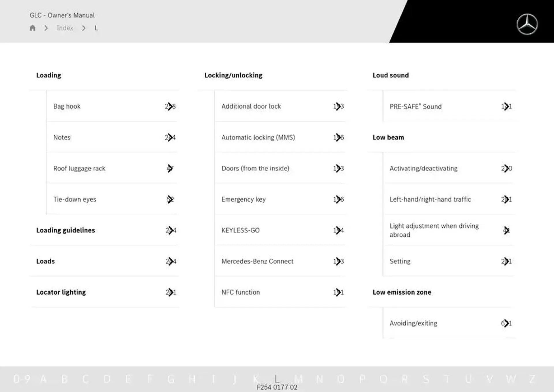This screenshot has width=554, height=392.
Task: Click the home/house navigation icon
Action: click(x=33, y=28)
